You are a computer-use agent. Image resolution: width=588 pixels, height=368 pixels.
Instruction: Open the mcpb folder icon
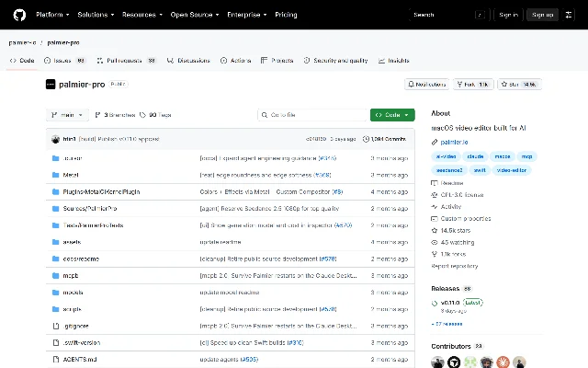point(56,276)
